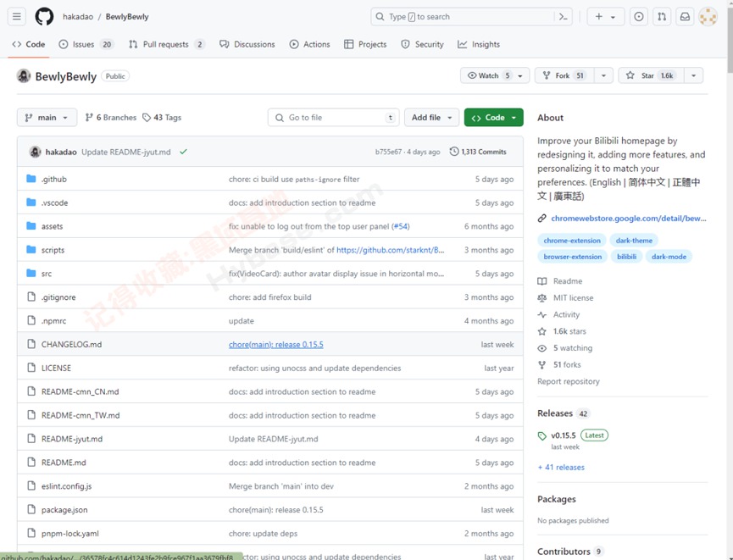Switch to the Code tab
733x560 pixels.
coord(29,44)
